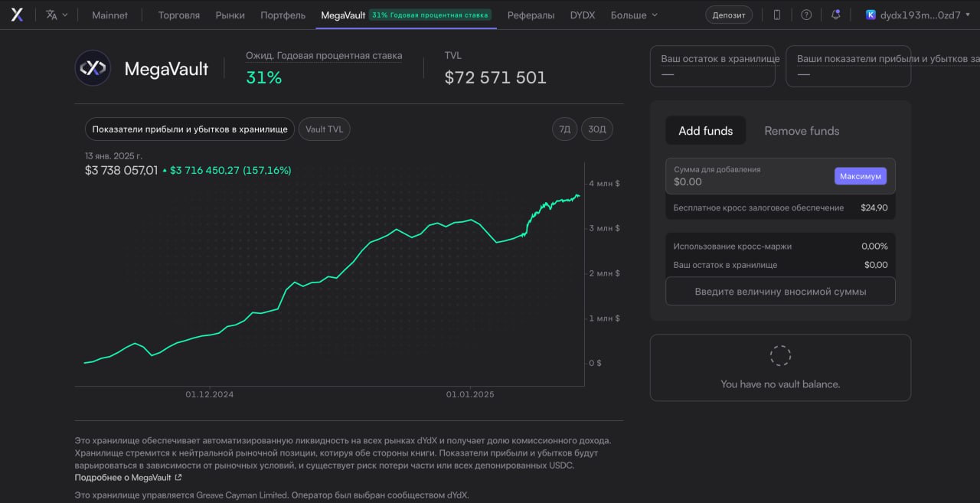Open the help question mark icon
980x503 pixels.
coord(806,15)
